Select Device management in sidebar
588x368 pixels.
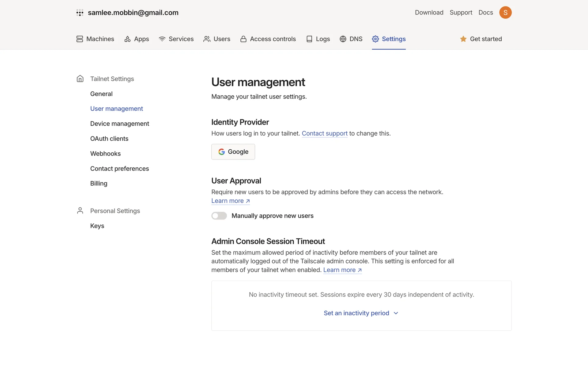click(x=119, y=124)
